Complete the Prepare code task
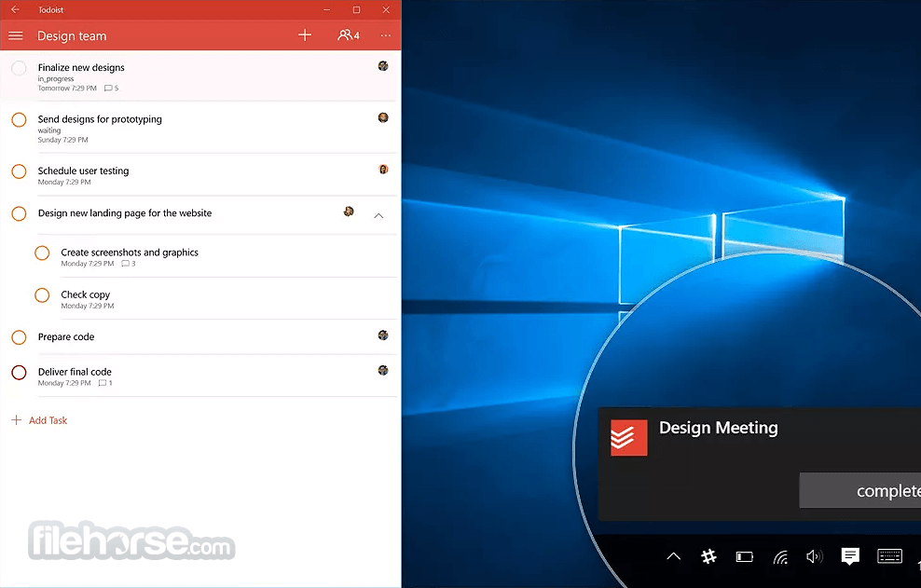 click(x=19, y=337)
